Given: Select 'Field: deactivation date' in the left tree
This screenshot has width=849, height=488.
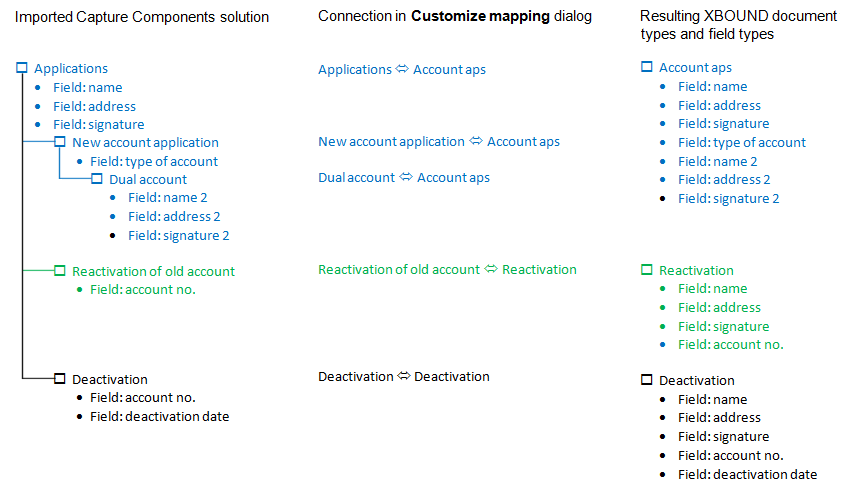Looking at the screenshot, I should pos(159,416).
